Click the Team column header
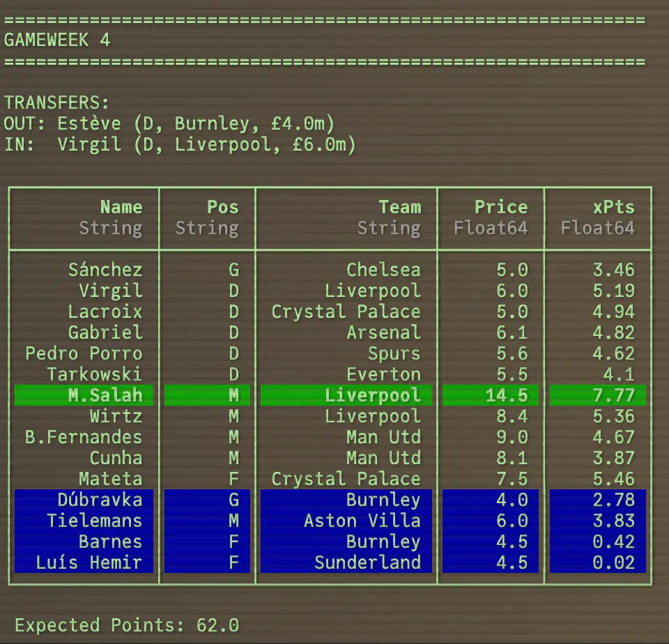The image size is (669, 644). (400, 207)
